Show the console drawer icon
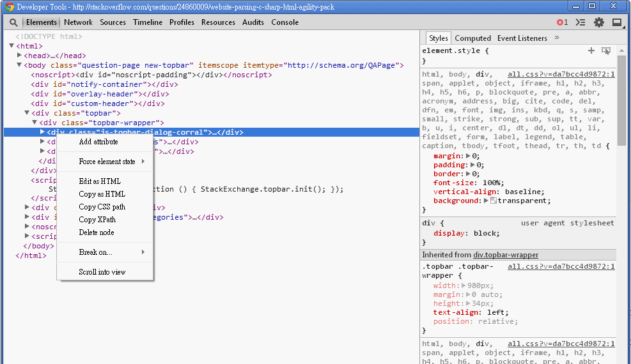The image size is (631, 364). (580, 22)
